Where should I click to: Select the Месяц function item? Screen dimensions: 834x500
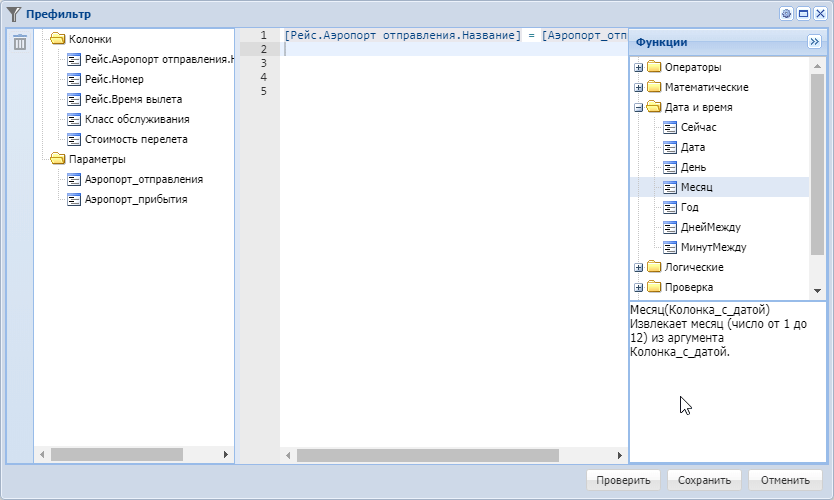tap(696, 187)
